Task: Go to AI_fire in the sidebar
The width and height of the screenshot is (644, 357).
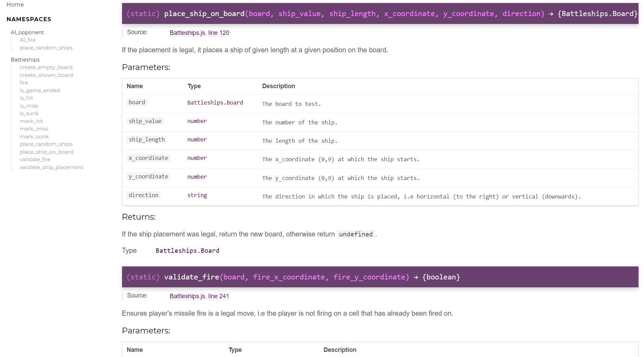Action: pos(28,40)
